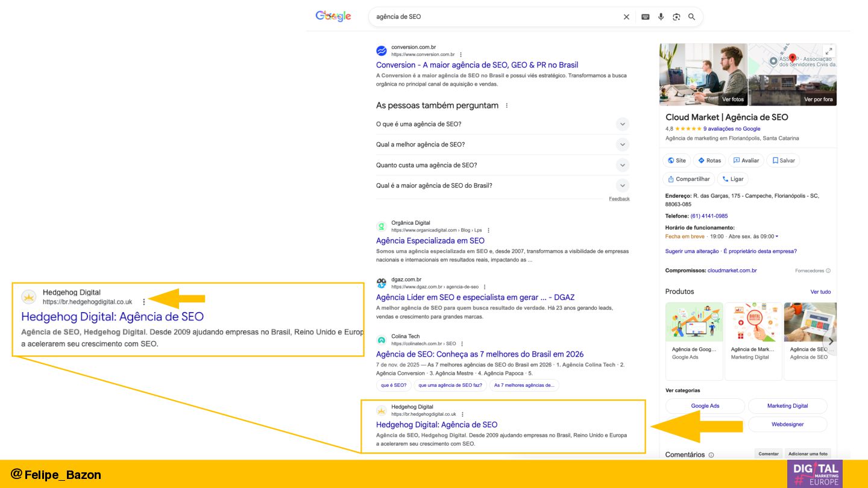Select the Webdesigner category chip
The width and height of the screenshot is (868, 488).
click(x=788, y=425)
